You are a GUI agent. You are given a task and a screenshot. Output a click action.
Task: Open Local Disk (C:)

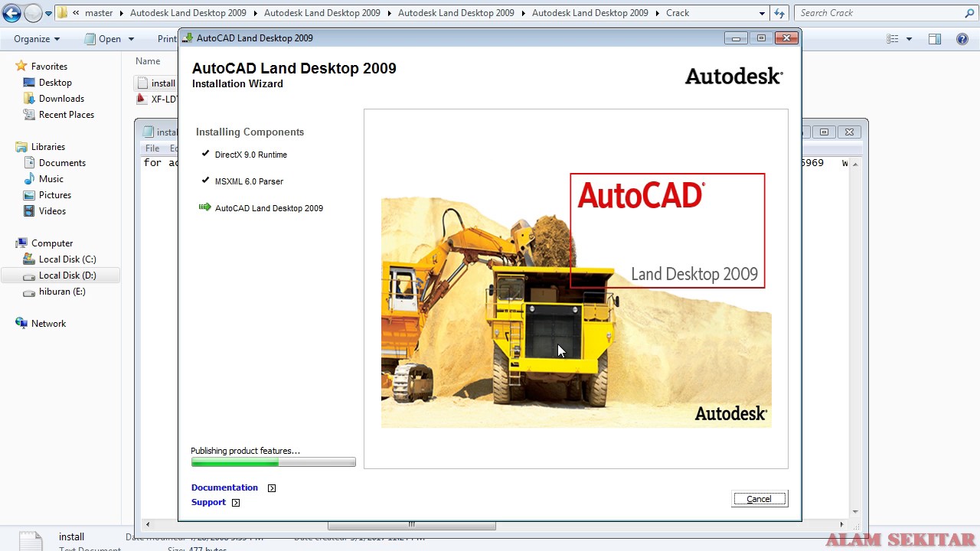(x=67, y=259)
